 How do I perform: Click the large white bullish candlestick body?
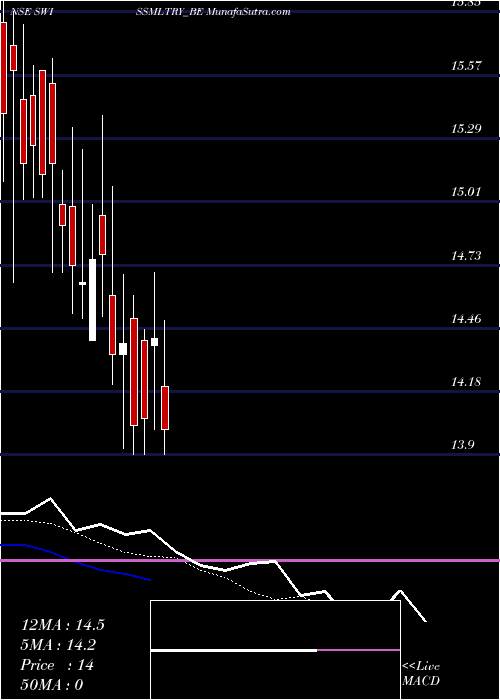click(x=92, y=300)
